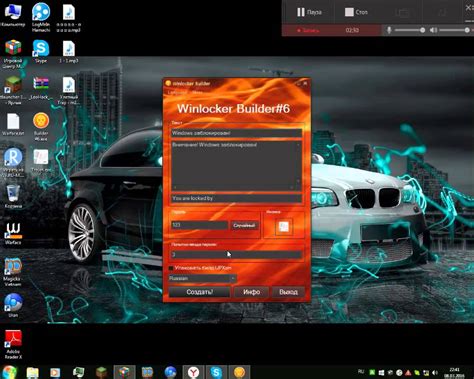Image resolution: width=474 pixels, height=379 pixels.
Task: Open the second menu item in builder menu bar
Action: (x=197, y=92)
